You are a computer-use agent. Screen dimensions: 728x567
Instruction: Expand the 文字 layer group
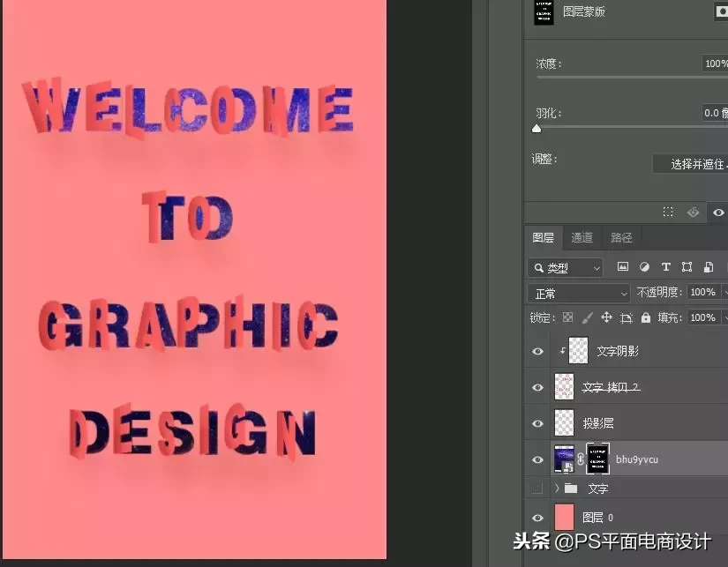[x=557, y=489]
